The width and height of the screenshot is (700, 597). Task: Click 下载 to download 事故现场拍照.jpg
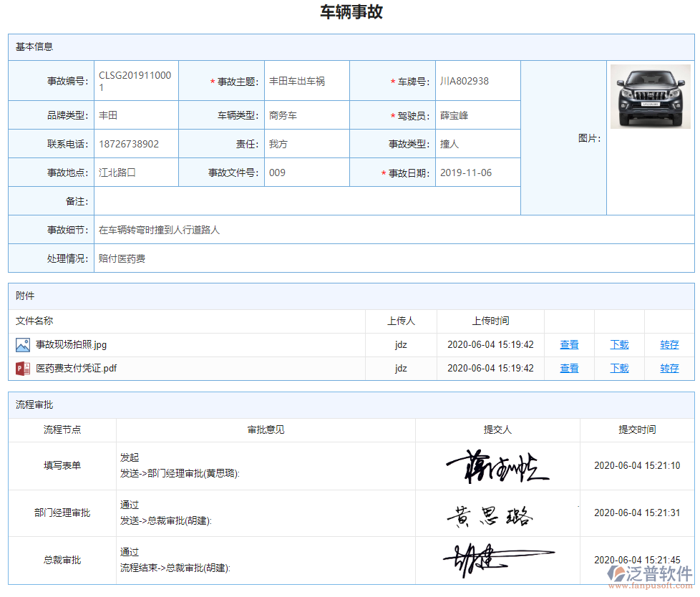(x=618, y=344)
